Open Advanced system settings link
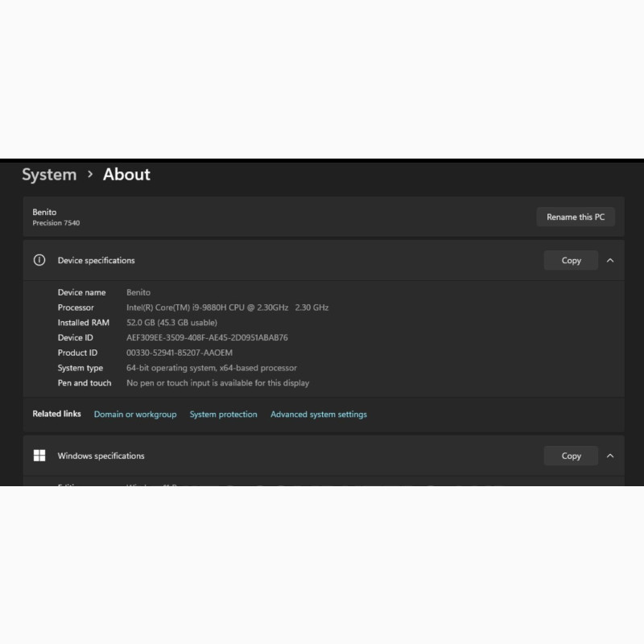 319,415
